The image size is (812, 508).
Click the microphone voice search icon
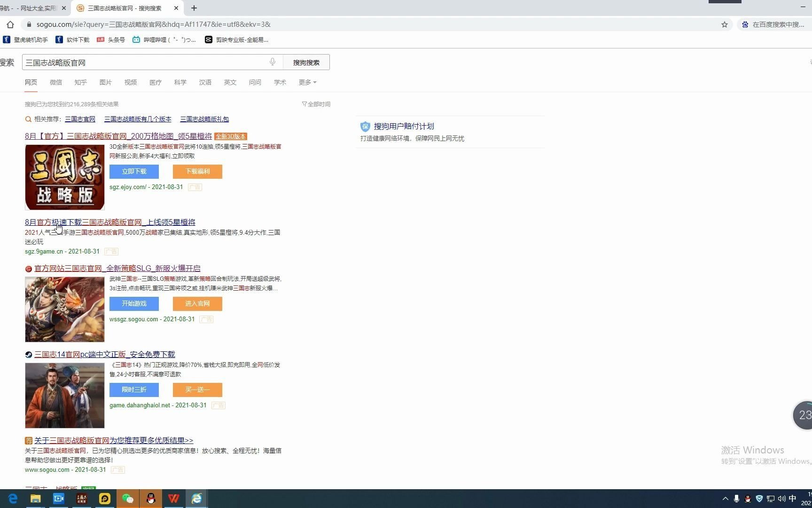pos(273,62)
